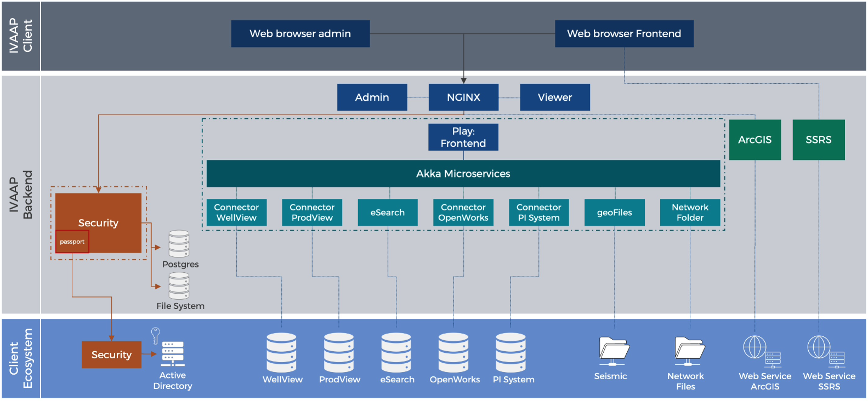The width and height of the screenshot is (868, 401).
Task: Click the Web Service ArcGIS text label
Action: click(765, 381)
